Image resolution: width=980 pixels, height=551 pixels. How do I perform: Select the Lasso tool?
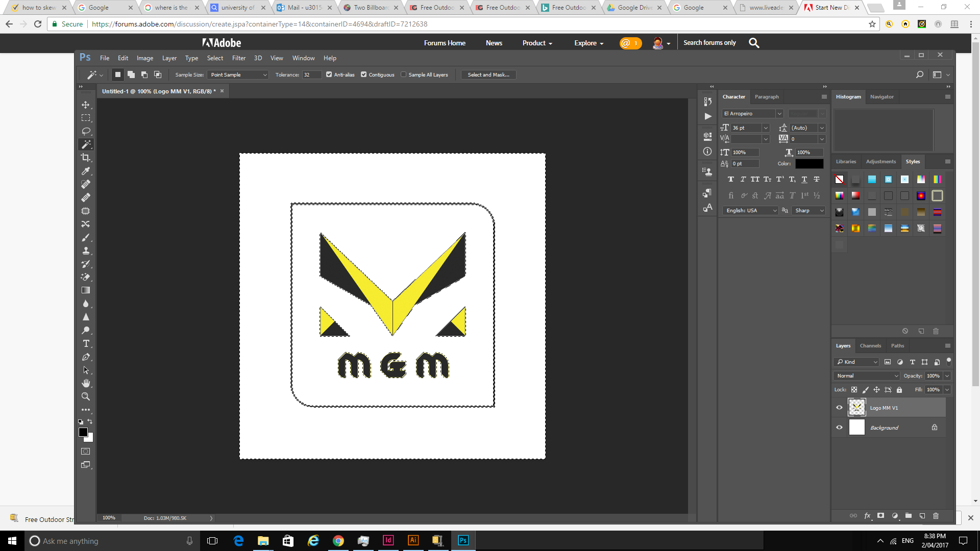(x=86, y=131)
